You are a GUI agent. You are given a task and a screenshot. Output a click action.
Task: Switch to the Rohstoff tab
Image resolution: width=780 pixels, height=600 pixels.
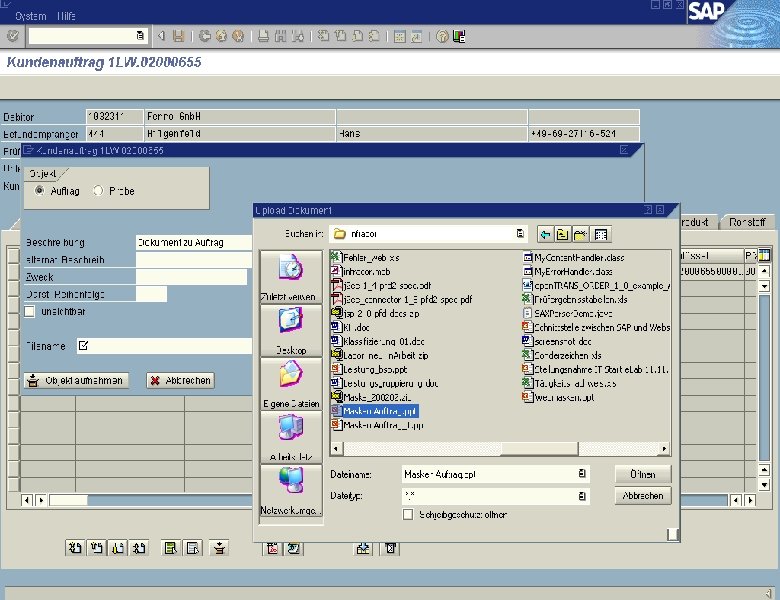pyautogui.click(x=747, y=222)
